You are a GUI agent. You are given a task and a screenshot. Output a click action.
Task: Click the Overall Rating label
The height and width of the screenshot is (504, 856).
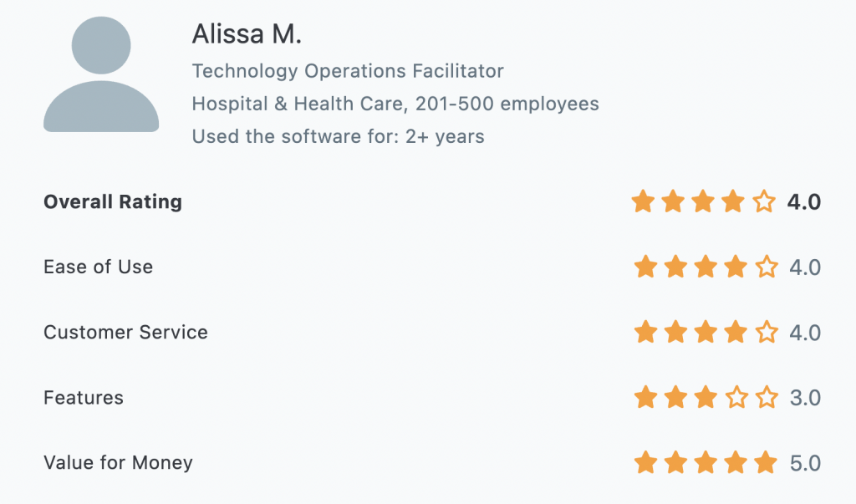pyautogui.click(x=113, y=202)
